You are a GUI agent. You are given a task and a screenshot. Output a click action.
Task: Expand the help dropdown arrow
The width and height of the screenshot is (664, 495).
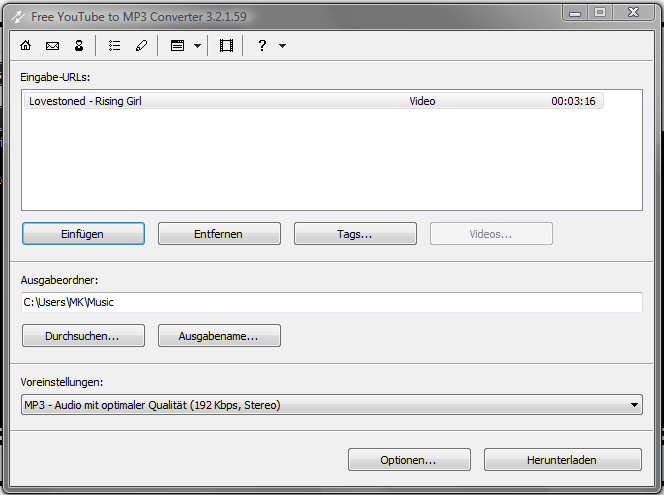pos(282,46)
